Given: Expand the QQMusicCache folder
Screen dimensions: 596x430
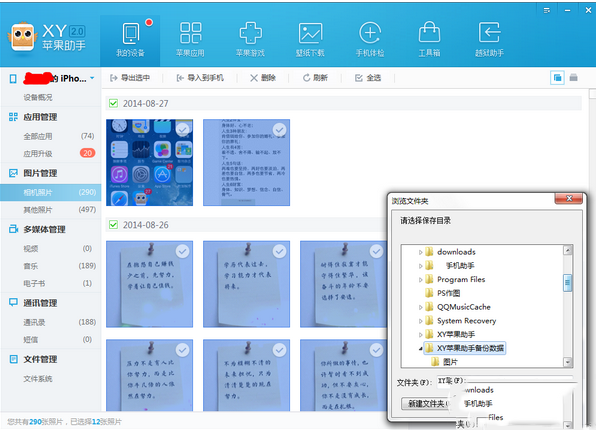Looking at the screenshot, I should [x=420, y=307].
